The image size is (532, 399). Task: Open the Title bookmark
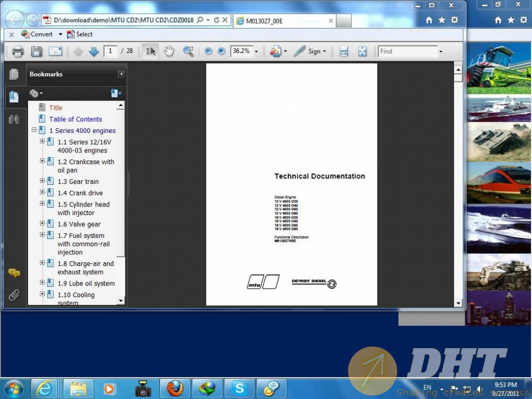click(x=56, y=108)
